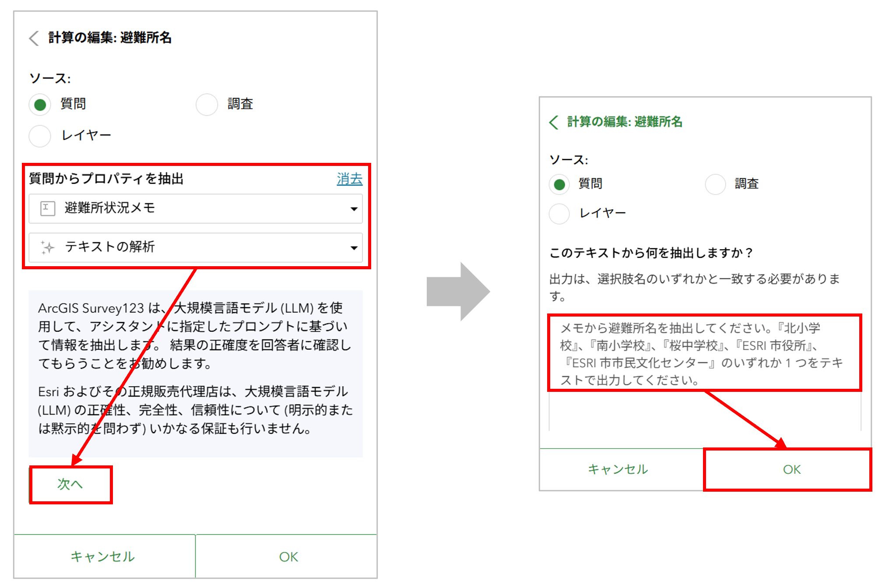Click the 計算の編集: 避難所名 title in right panel

[625, 122]
